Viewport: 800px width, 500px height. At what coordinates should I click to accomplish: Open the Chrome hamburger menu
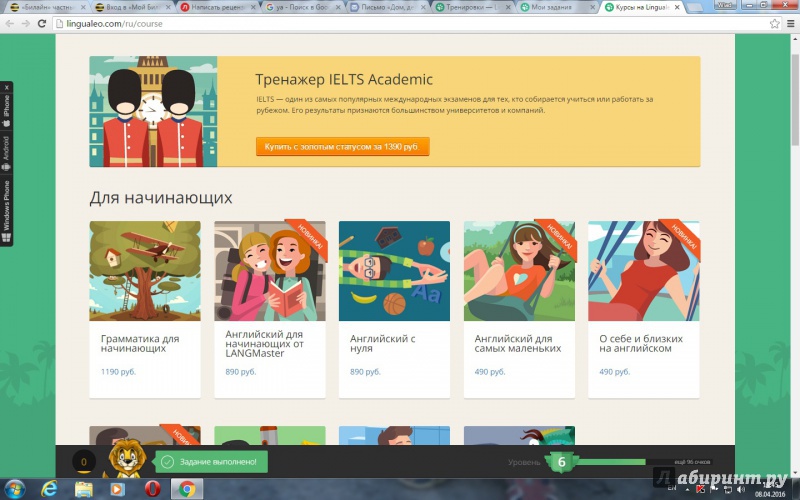(790, 23)
